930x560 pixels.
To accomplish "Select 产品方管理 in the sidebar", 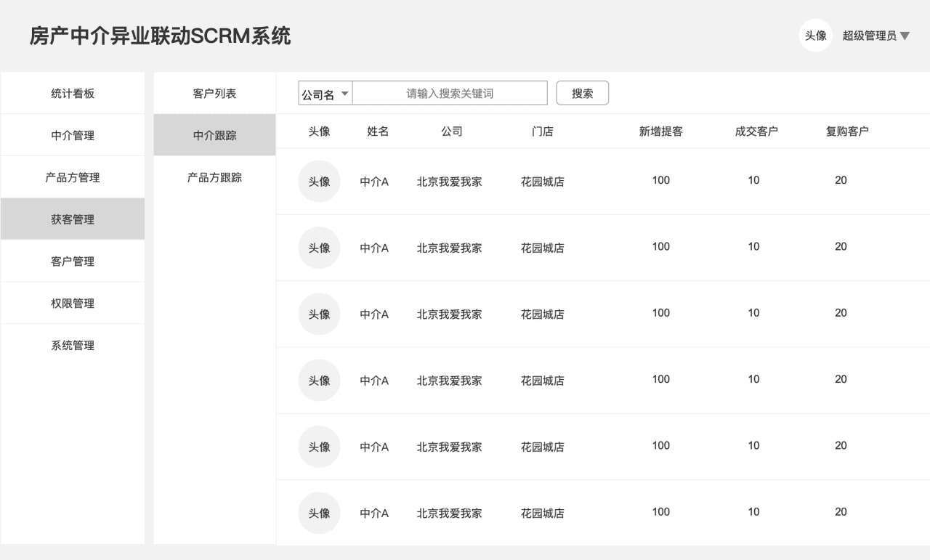I will click(x=73, y=178).
